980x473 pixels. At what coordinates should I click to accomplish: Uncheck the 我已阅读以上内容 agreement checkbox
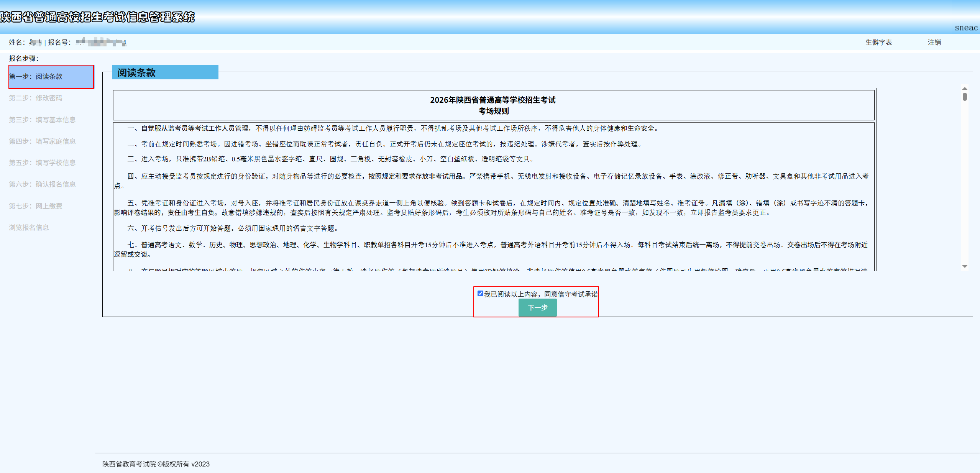tap(481, 293)
